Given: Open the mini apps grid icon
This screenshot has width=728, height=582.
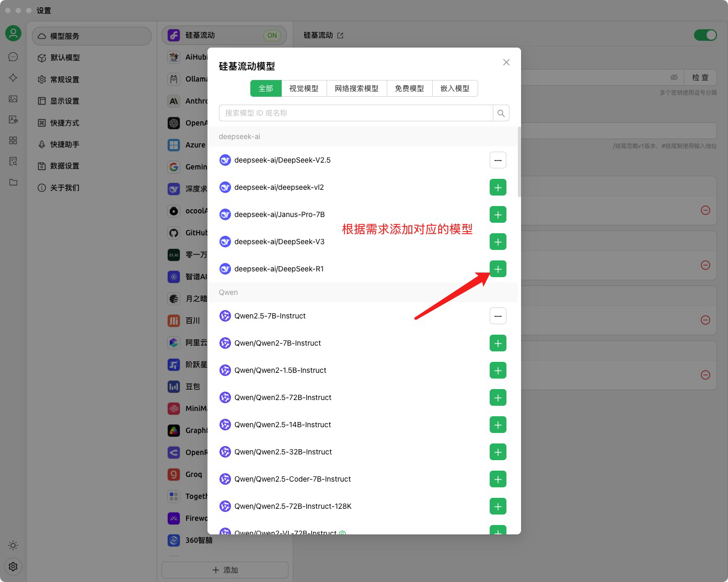Looking at the screenshot, I should click(13, 141).
